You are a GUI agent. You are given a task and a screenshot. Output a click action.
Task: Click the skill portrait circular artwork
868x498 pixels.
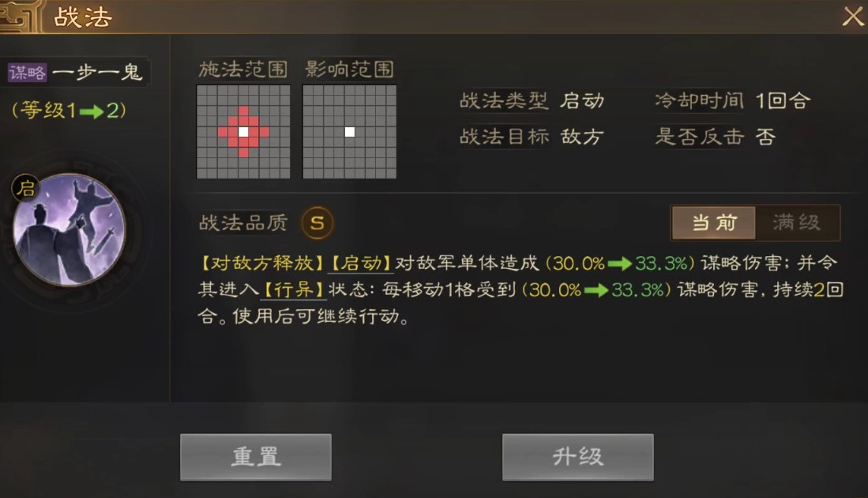point(70,230)
